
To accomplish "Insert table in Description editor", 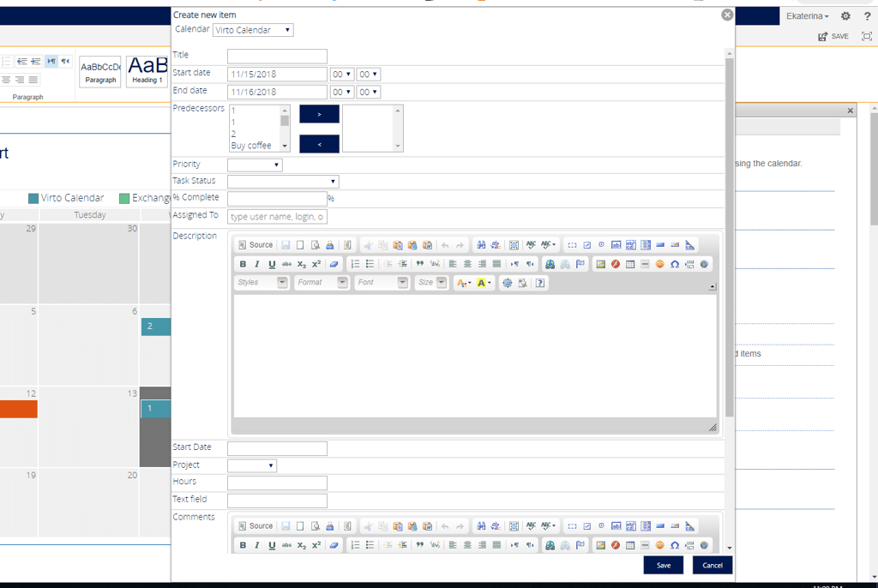I will pyautogui.click(x=630, y=264).
